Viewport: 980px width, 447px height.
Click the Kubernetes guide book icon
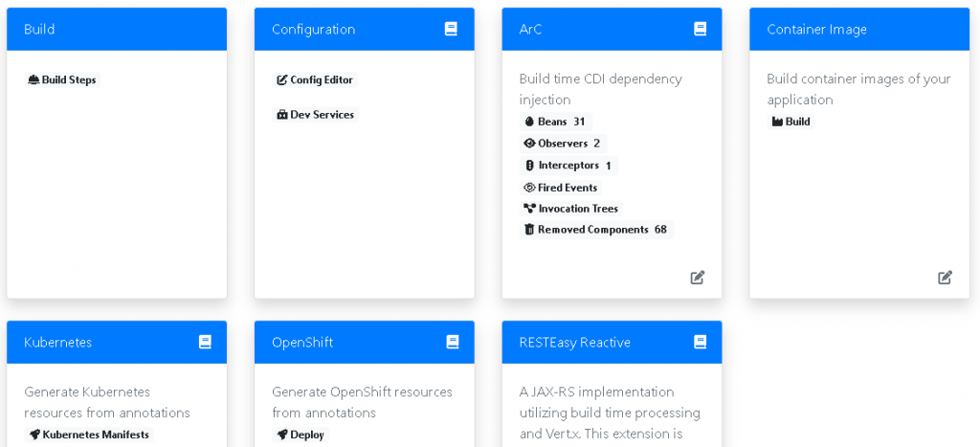click(205, 342)
